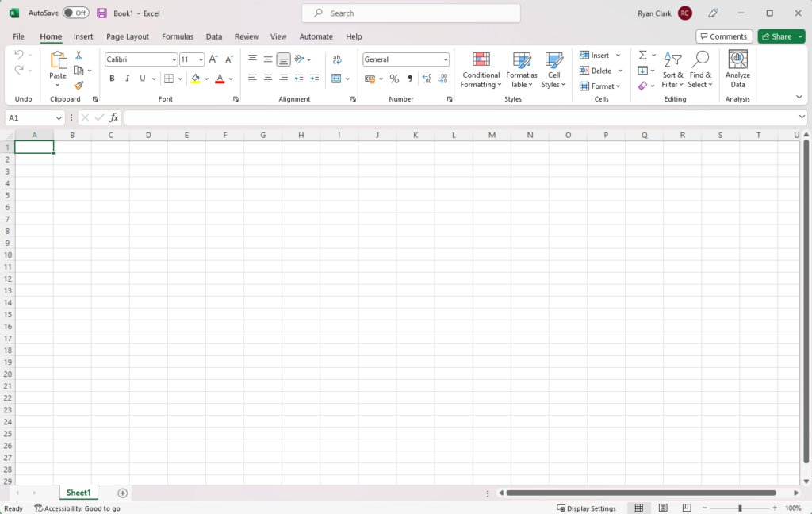Apply Comma Style format
The width and height of the screenshot is (812, 514).
pyautogui.click(x=410, y=79)
